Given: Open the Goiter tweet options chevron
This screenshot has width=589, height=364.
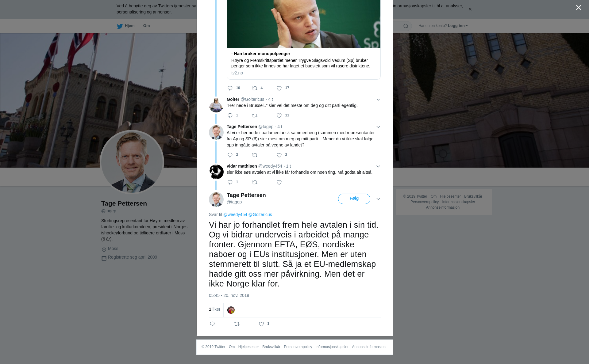Looking at the screenshot, I should pos(378,100).
